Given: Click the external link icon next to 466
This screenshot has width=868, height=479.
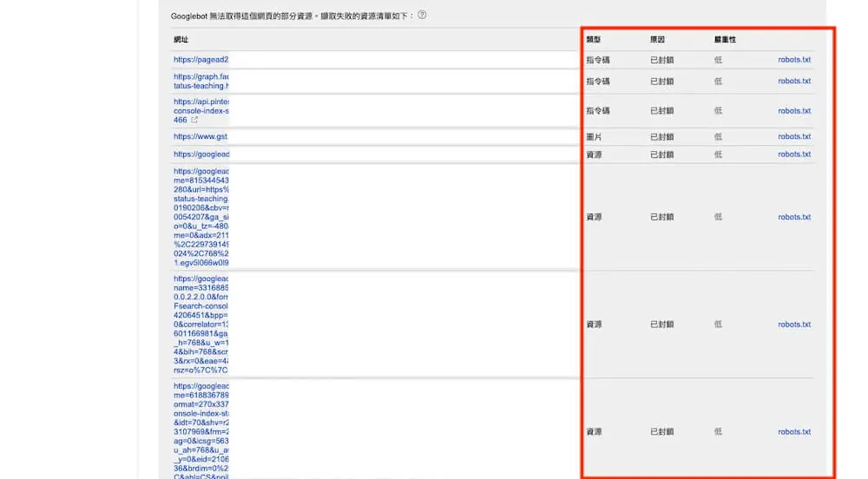Looking at the screenshot, I should coord(194,120).
